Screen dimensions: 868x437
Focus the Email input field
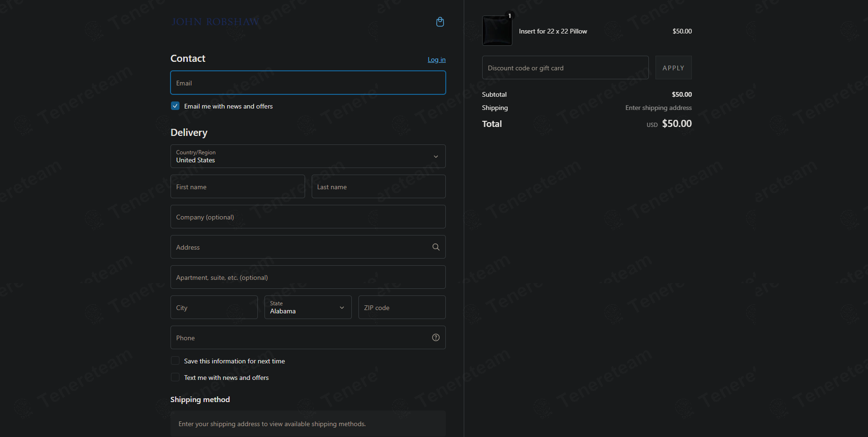[x=308, y=83]
